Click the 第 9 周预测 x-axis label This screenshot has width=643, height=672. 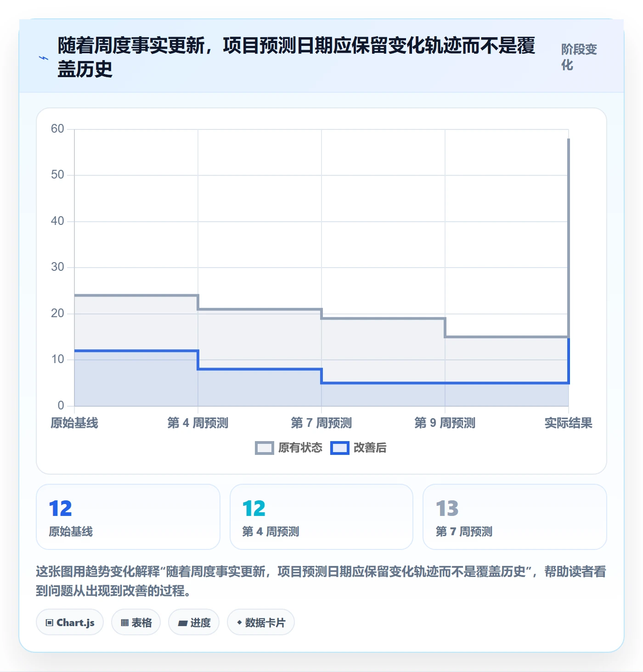coord(445,423)
